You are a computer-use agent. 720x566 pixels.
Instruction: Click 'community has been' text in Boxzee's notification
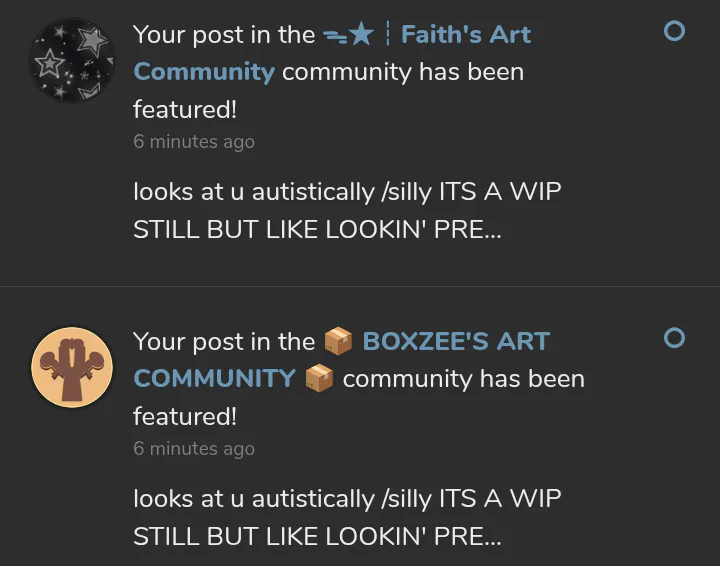click(464, 379)
